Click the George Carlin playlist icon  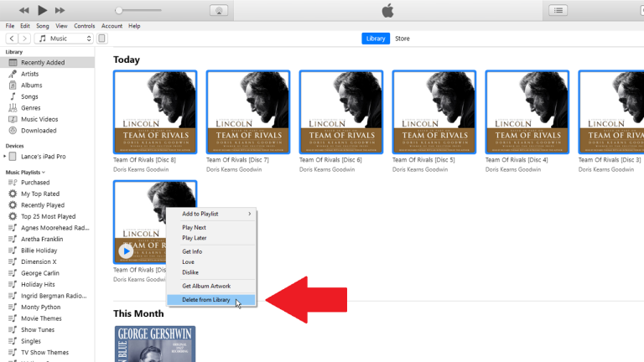click(13, 273)
